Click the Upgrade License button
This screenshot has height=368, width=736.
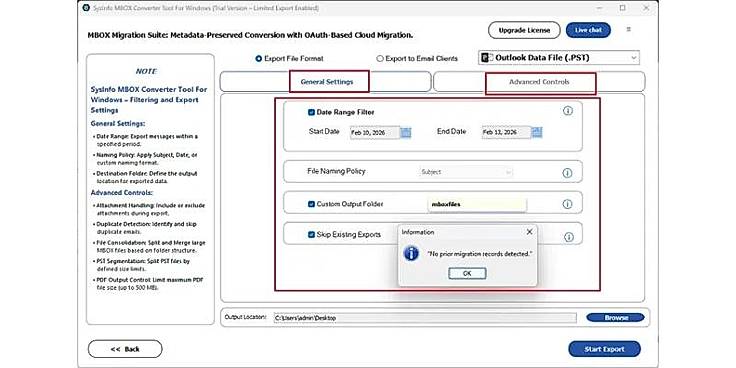pos(524,30)
